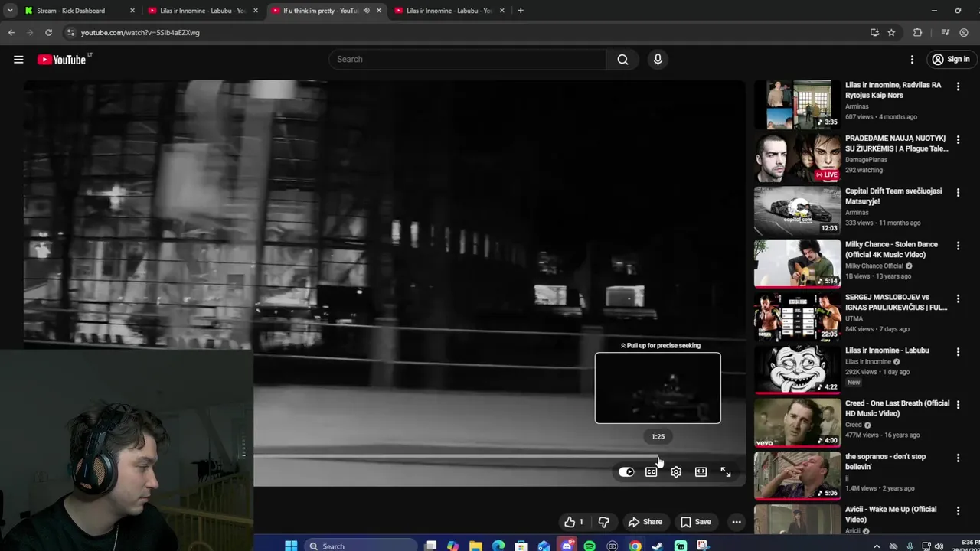Enter full screen mode in player
Viewport: 980px width, 551px height.
pos(726,472)
